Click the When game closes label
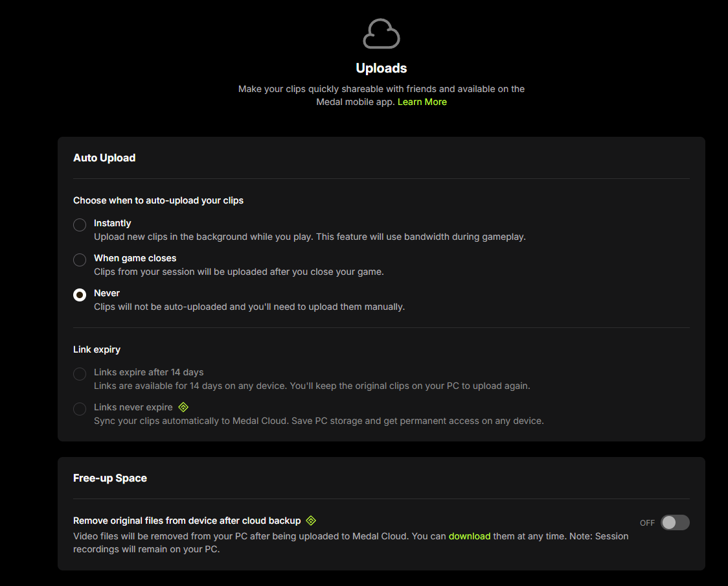Viewport: 728px width, 586px height. click(135, 258)
